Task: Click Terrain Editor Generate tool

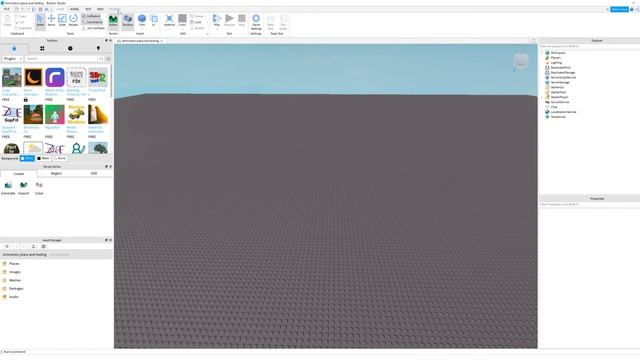Action: [x=8, y=188]
